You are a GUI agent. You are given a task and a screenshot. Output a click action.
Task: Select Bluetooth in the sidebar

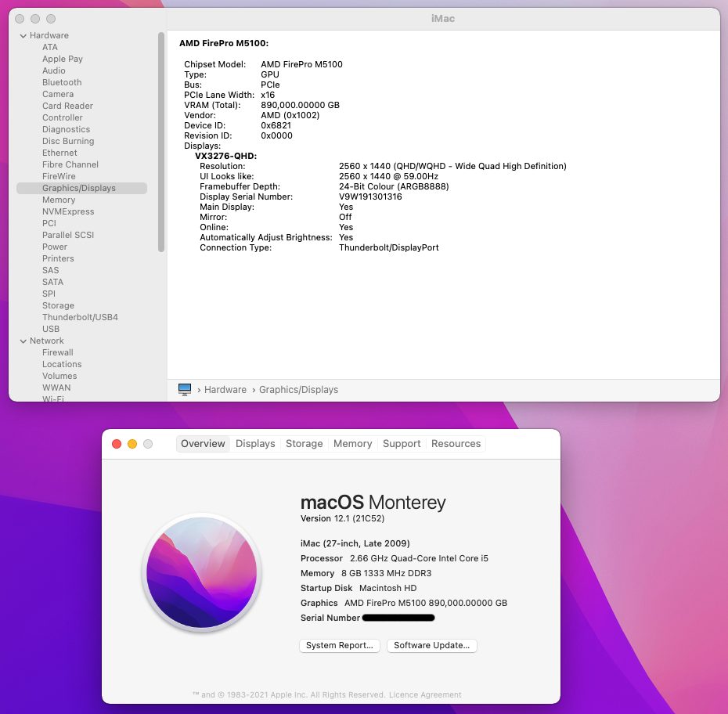point(62,82)
